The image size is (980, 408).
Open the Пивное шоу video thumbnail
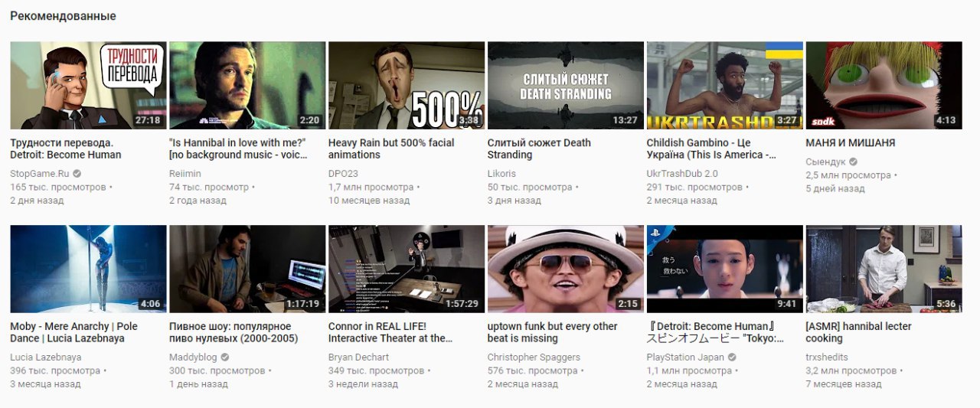click(x=247, y=269)
